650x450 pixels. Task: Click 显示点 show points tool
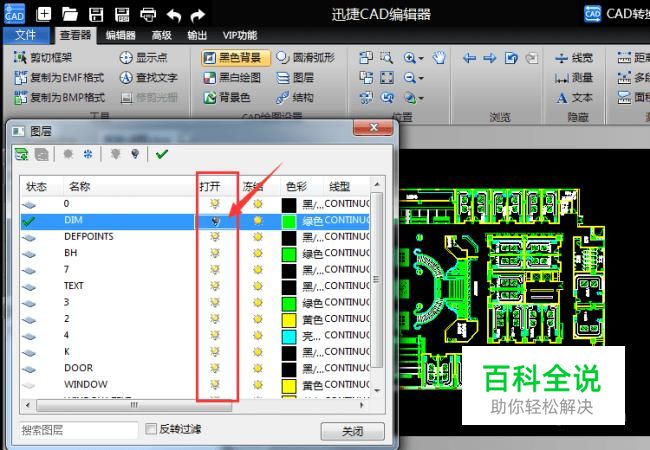point(143,57)
